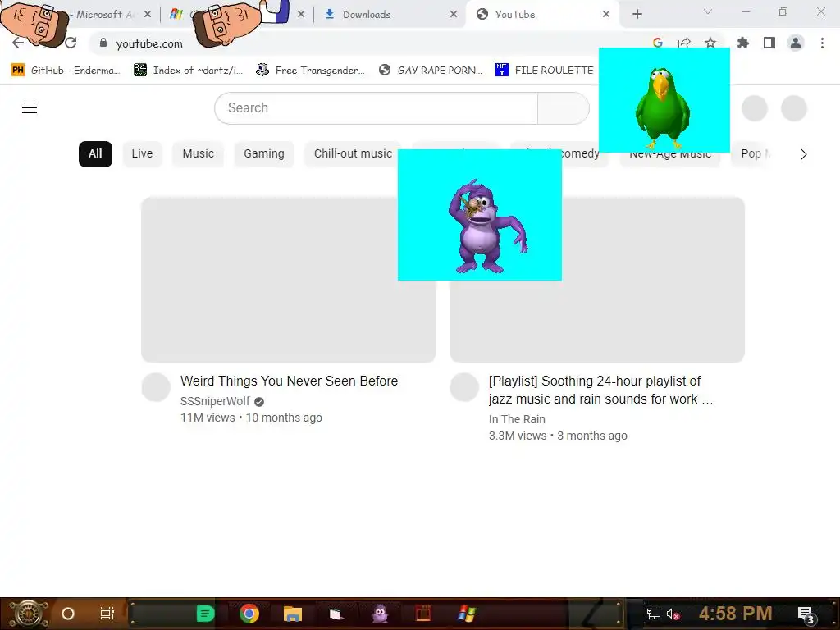This screenshot has height=630, width=840.
Task: Open the GitHub - Enderma... bookmark
Action: point(66,71)
